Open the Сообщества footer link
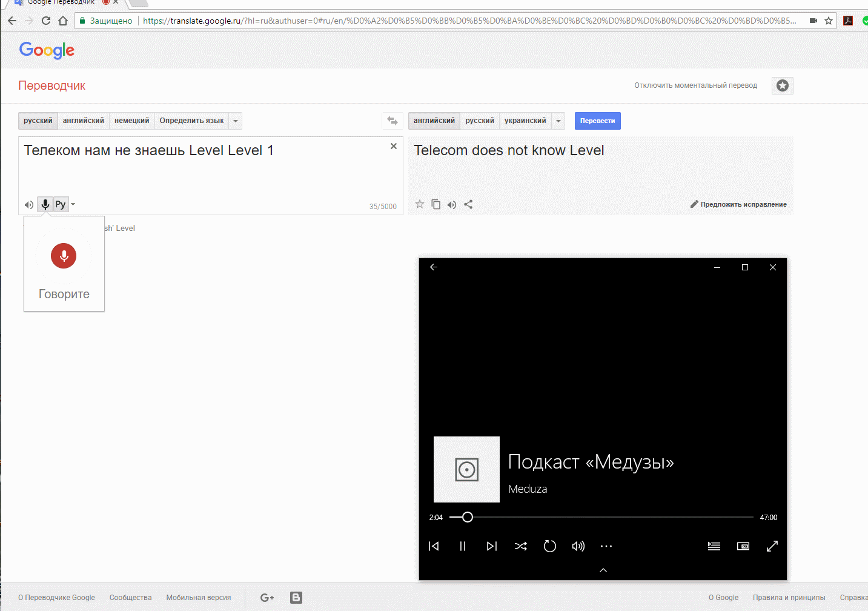The width and height of the screenshot is (868, 611). [131, 598]
